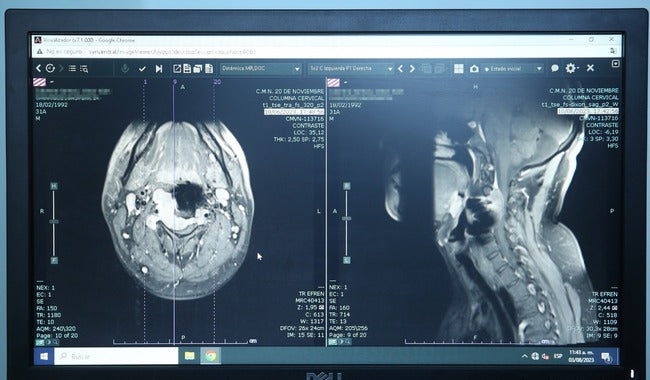Click the striped patient icon in right pane
Image resolution: width=650 pixels, height=380 pixels.
(333, 82)
